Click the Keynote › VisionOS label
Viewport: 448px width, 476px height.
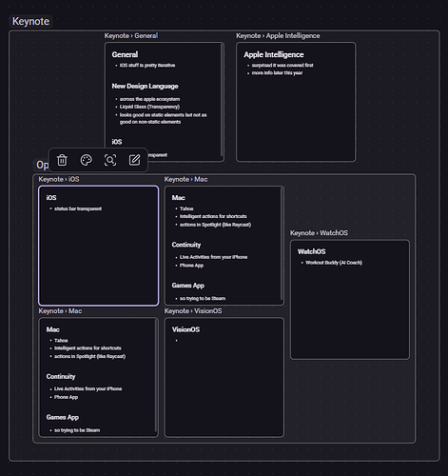point(193,311)
